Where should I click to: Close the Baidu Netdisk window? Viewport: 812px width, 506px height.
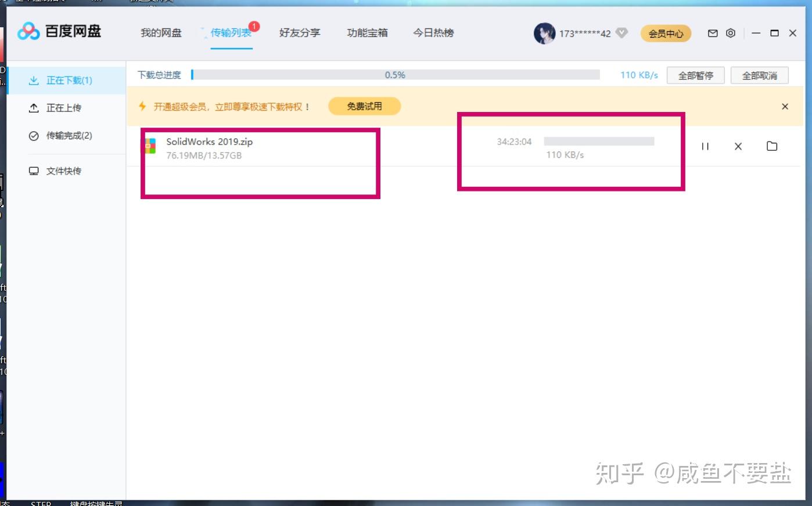tap(792, 33)
